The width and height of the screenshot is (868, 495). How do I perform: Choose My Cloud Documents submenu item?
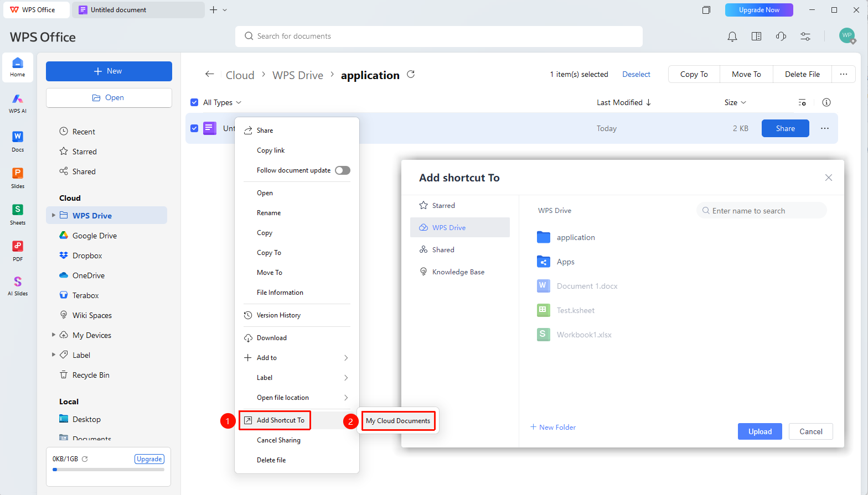398,421
